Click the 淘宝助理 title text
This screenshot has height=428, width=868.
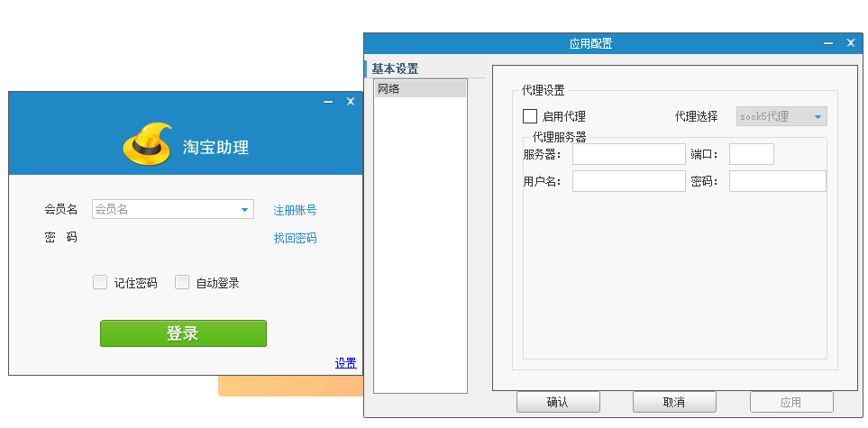coord(216,147)
